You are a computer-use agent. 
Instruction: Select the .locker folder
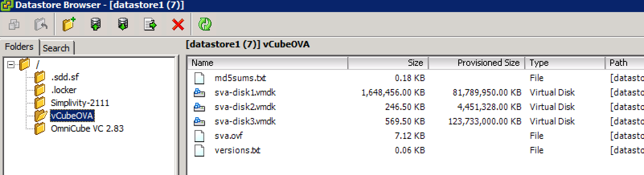pos(64,90)
